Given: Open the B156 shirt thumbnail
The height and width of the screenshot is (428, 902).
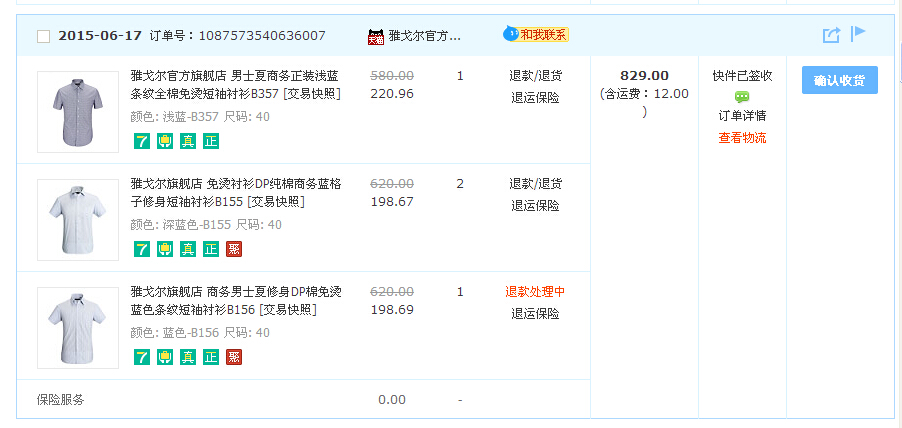Looking at the screenshot, I should (78, 328).
